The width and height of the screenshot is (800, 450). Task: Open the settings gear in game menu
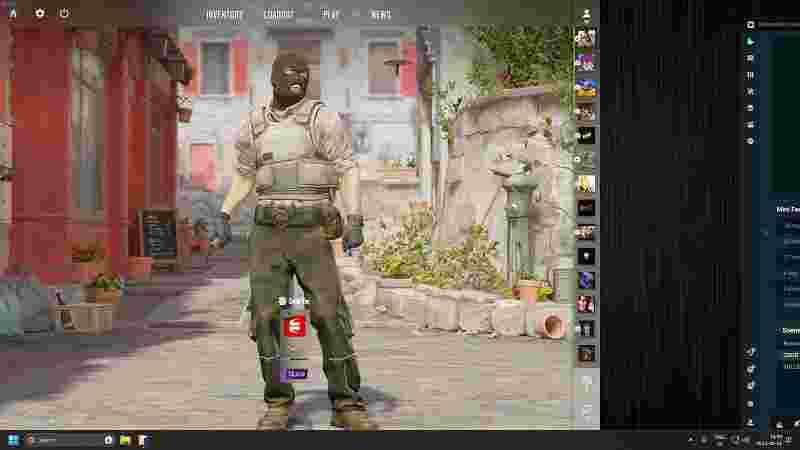(40, 13)
